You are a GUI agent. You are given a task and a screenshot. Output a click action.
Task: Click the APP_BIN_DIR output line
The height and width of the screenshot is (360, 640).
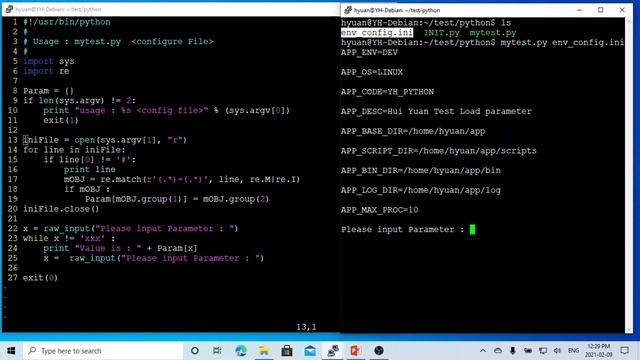coord(421,170)
